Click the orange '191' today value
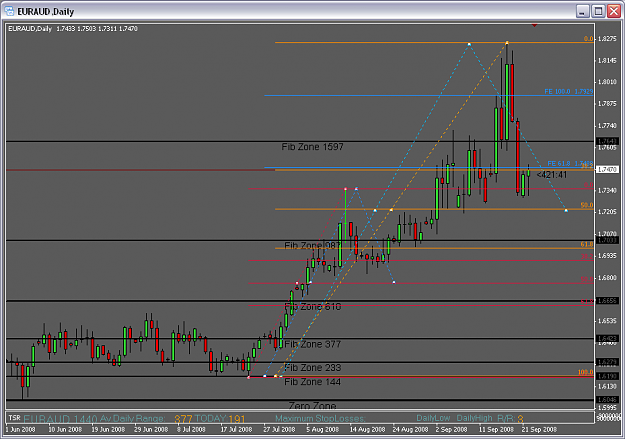The image size is (625, 439). [x=237, y=419]
